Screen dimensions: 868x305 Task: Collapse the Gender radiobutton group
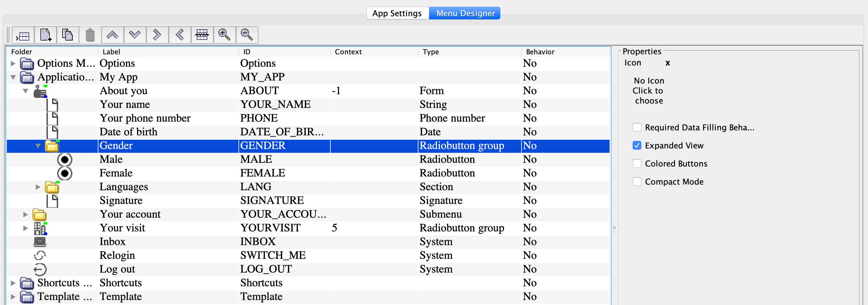tap(38, 146)
